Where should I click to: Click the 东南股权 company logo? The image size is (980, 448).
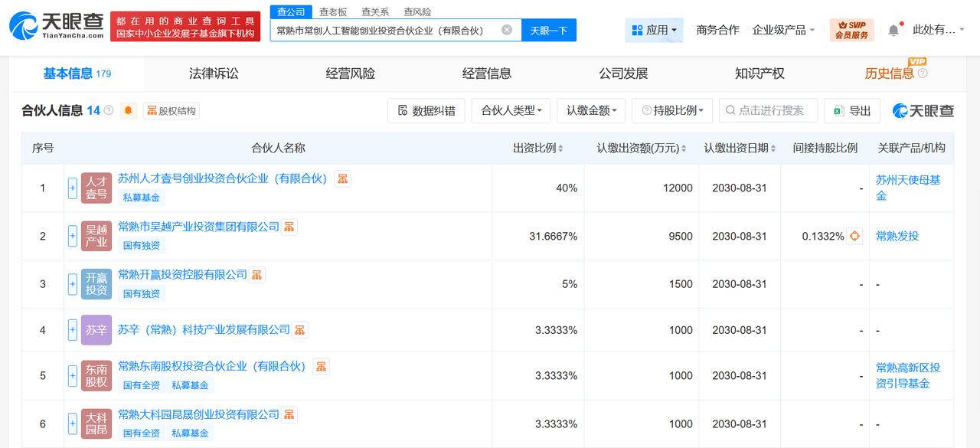(x=96, y=375)
